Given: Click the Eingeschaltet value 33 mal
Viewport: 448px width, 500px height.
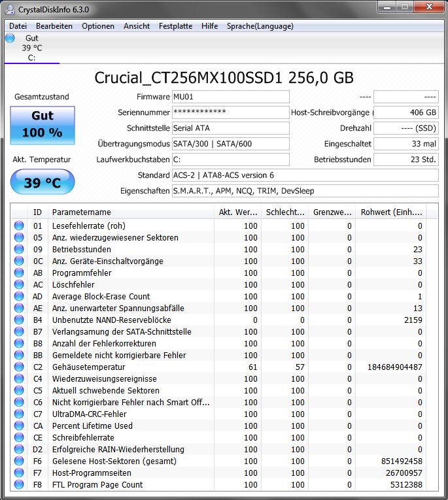Looking at the screenshot, I should pos(406,144).
